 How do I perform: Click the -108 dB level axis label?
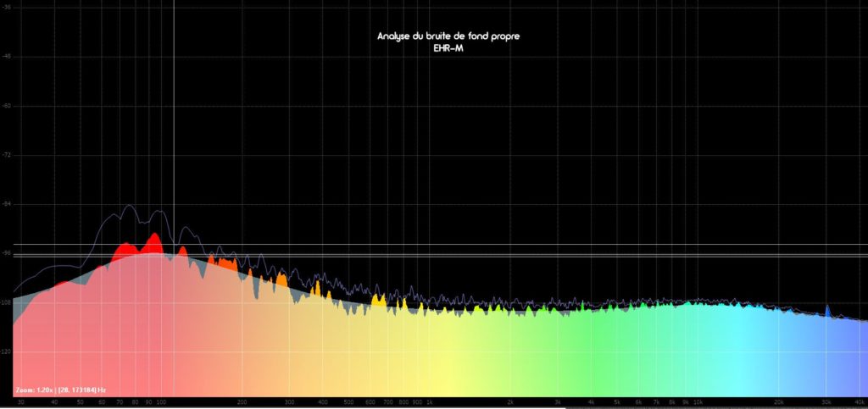pyautogui.click(x=7, y=302)
